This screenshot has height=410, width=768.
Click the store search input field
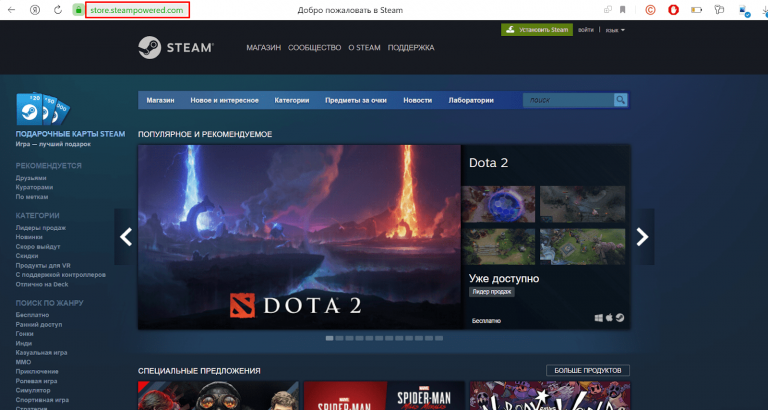(568, 100)
